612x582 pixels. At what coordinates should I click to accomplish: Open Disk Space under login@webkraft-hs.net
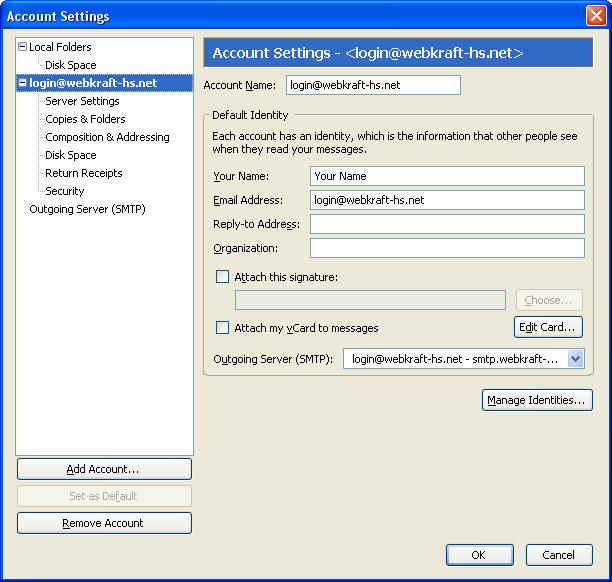pos(71,155)
